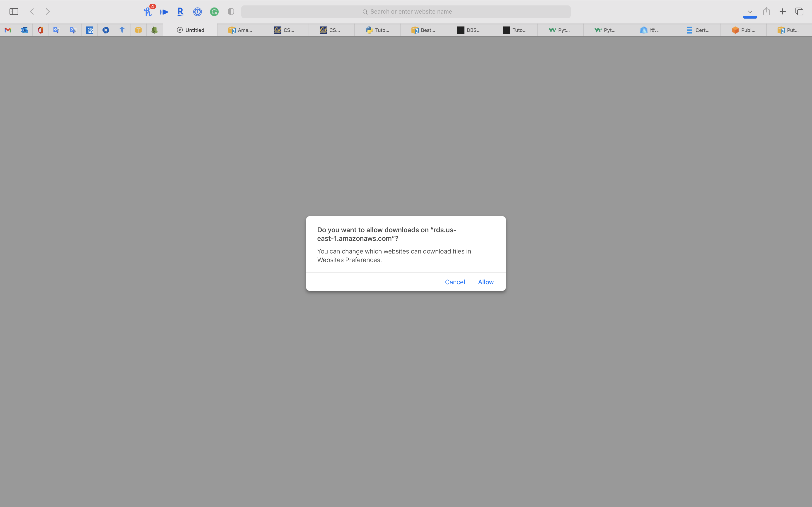Click the Rakuten extension icon
The image size is (812, 507).
[181, 12]
